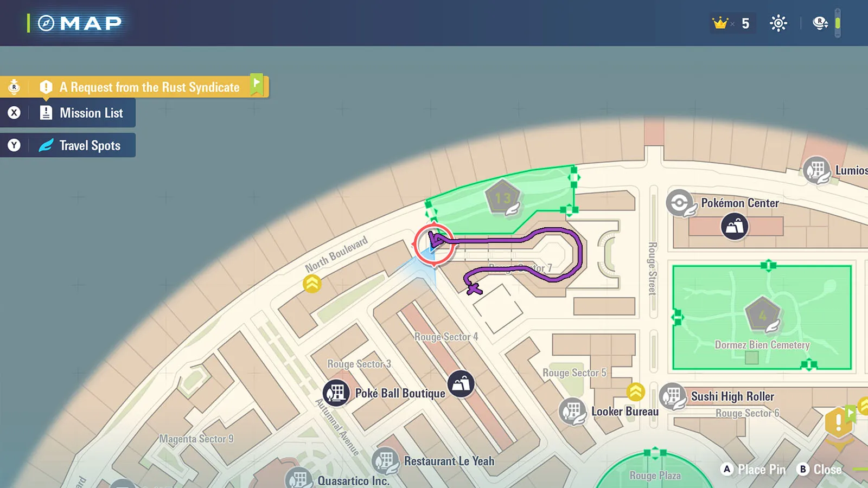Click the Pokémon Center map icon
This screenshot has width=868, height=488.
pos(680,203)
